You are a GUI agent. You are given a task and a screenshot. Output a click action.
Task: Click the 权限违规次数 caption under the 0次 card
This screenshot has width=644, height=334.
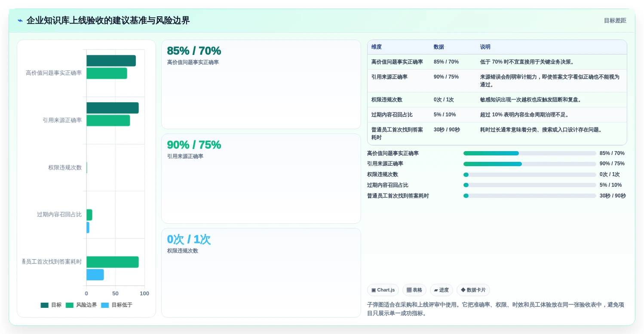point(183,251)
